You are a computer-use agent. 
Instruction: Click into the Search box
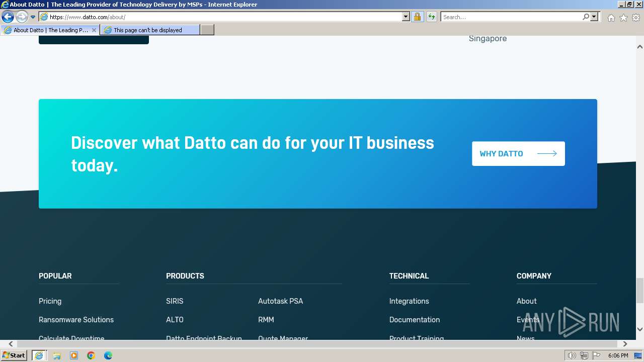[x=511, y=17]
